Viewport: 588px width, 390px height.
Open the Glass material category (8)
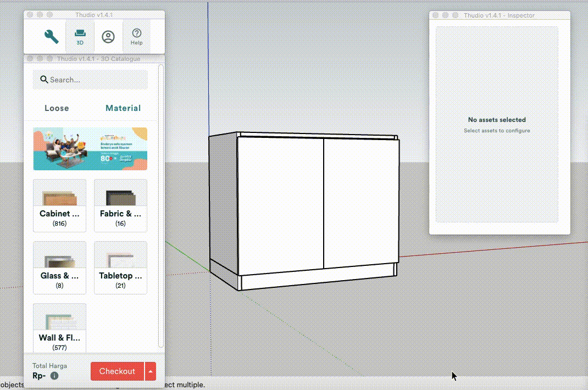(60, 268)
